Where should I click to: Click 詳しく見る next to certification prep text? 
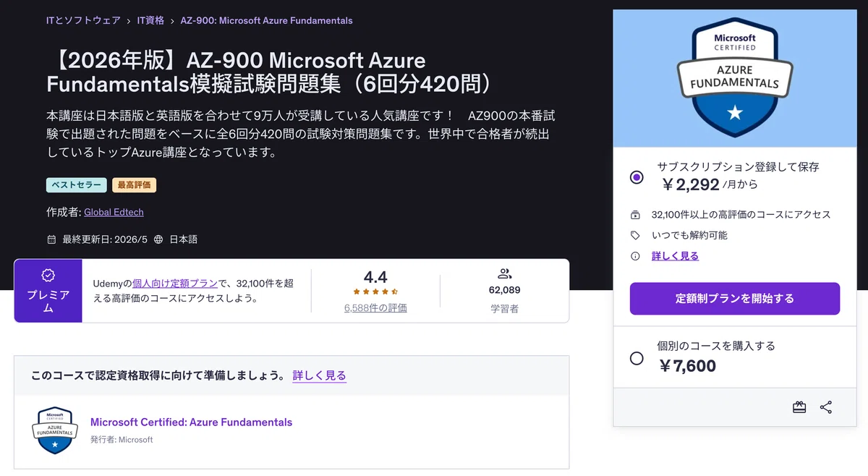320,375
